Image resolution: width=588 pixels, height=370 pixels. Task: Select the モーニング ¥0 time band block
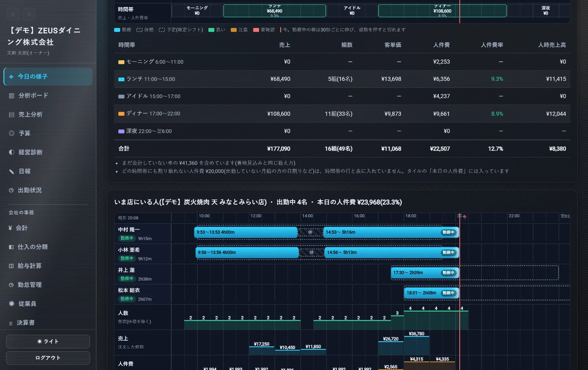pyautogui.click(x=197, y=11)
